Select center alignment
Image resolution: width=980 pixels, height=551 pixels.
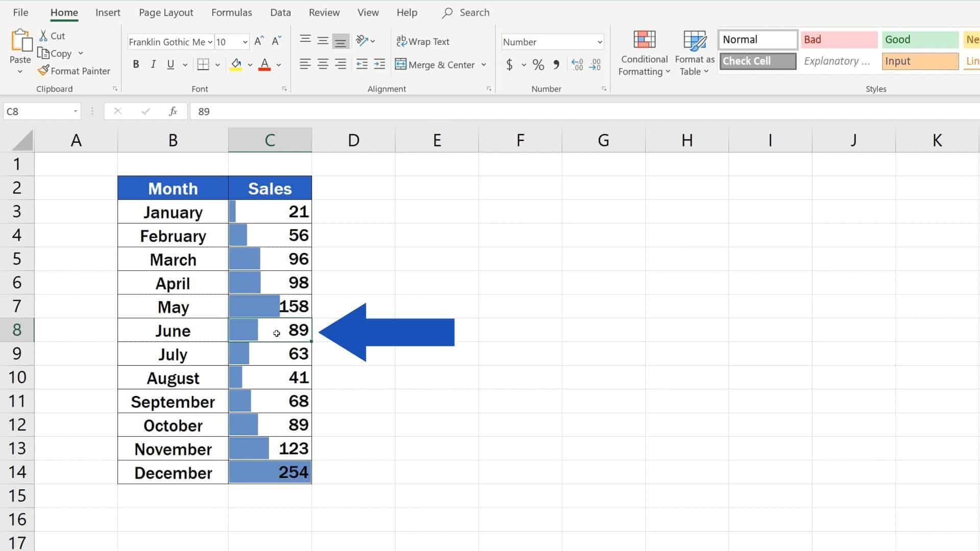(x=323, y=64)
